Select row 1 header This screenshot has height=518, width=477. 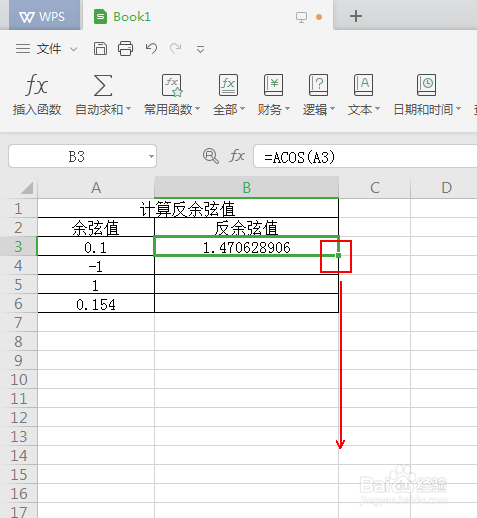tap(18, 209)
